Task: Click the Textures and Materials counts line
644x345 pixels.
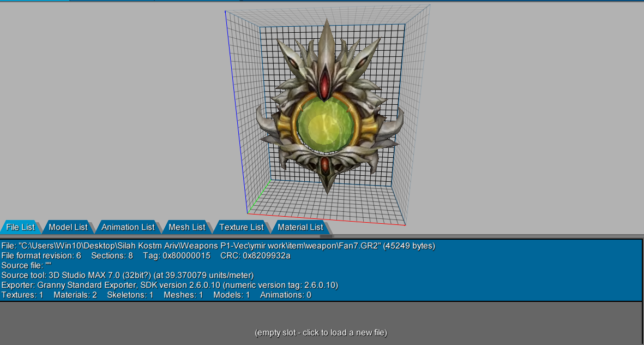Action: [156, 295]
